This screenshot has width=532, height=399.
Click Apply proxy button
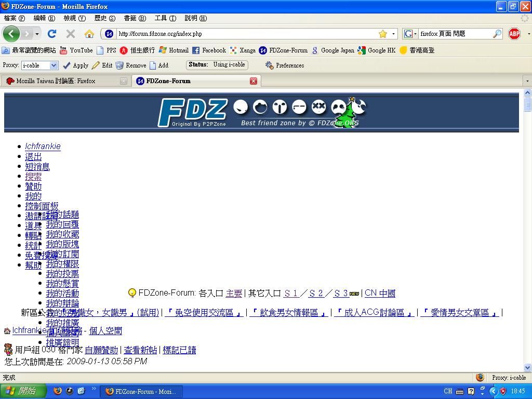(76, 65)
